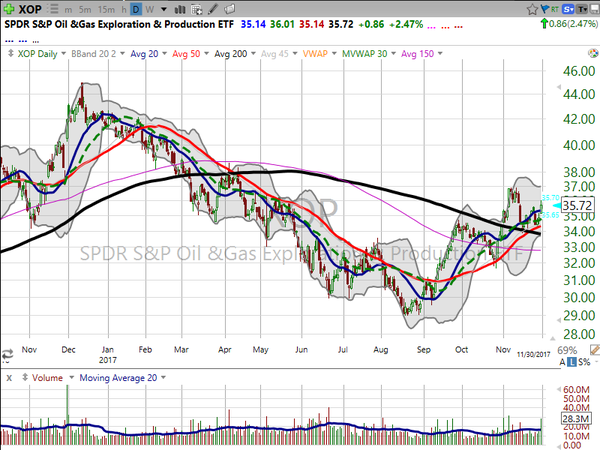Select the Daily 'D' timeframe

click(x=135, y=9)
